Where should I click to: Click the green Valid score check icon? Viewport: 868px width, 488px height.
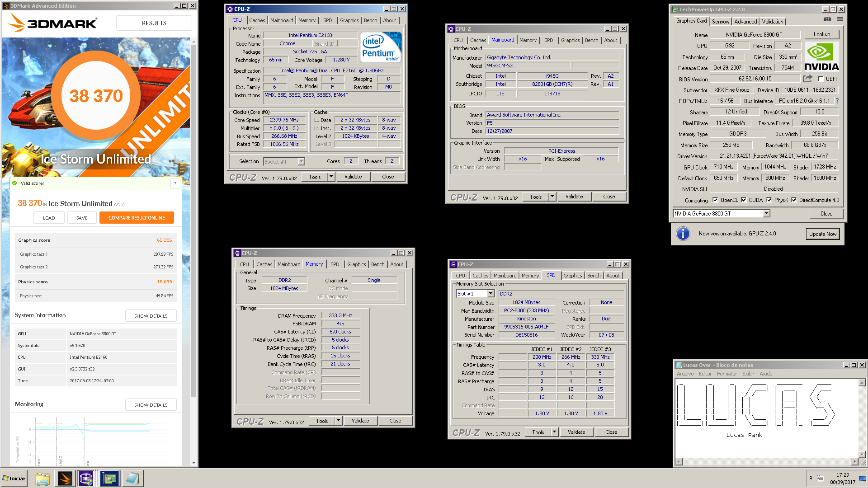pos(15,183)
